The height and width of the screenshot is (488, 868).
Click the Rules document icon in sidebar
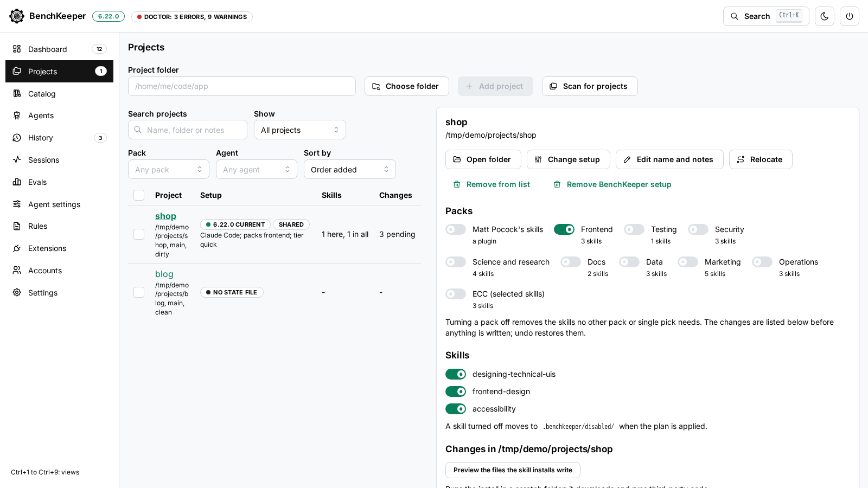tap(17, 226)
